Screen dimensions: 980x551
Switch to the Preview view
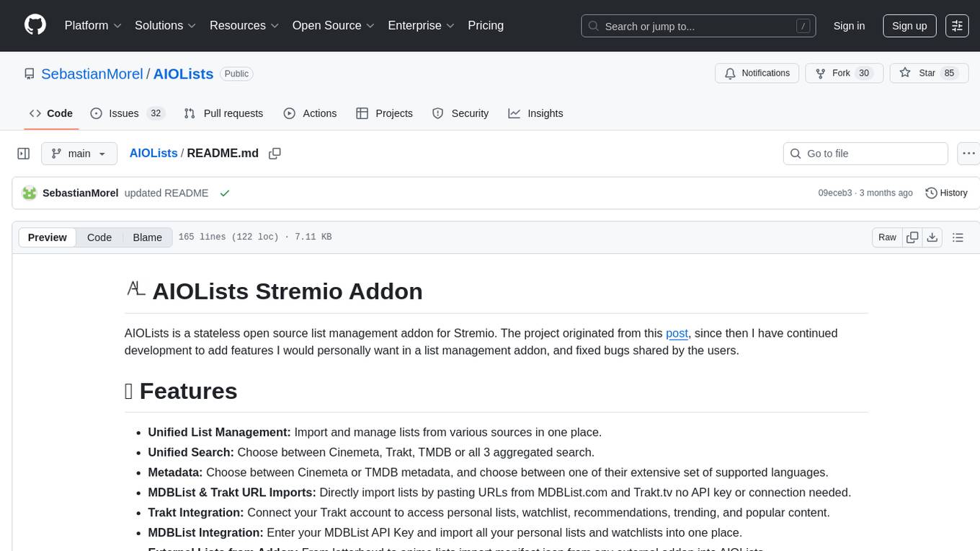tap(48, 237)
